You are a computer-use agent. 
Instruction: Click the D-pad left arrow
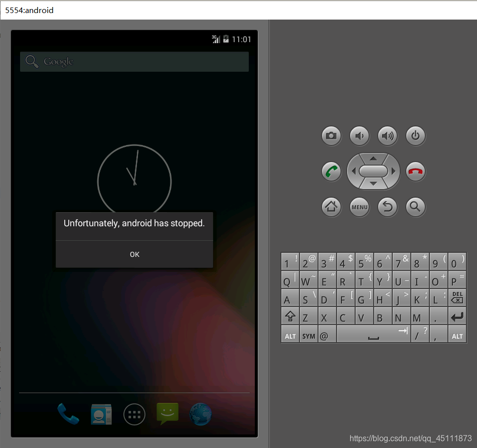pyautogui.click(x=354, y=172)
